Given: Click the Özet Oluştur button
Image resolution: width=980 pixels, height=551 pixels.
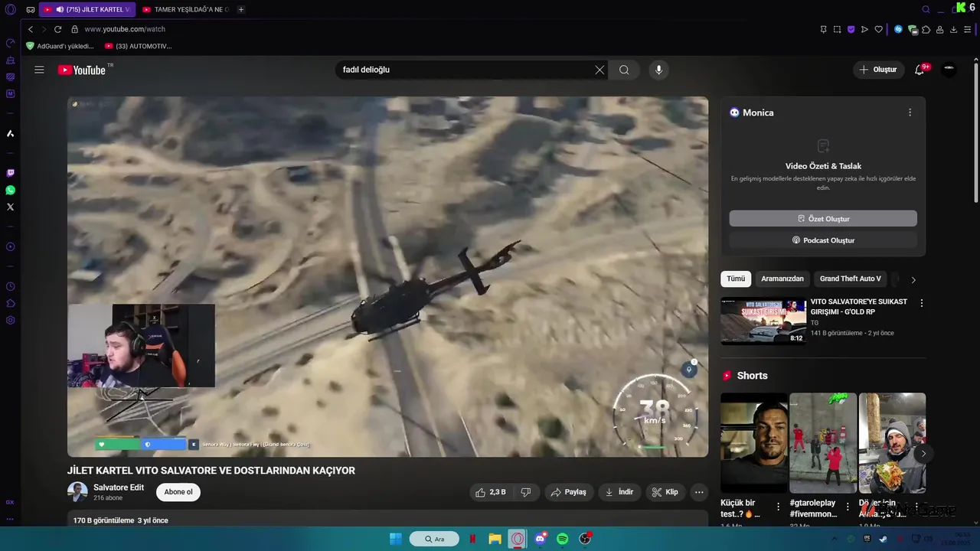Looking at the screenshot, I should coord(823,219).
